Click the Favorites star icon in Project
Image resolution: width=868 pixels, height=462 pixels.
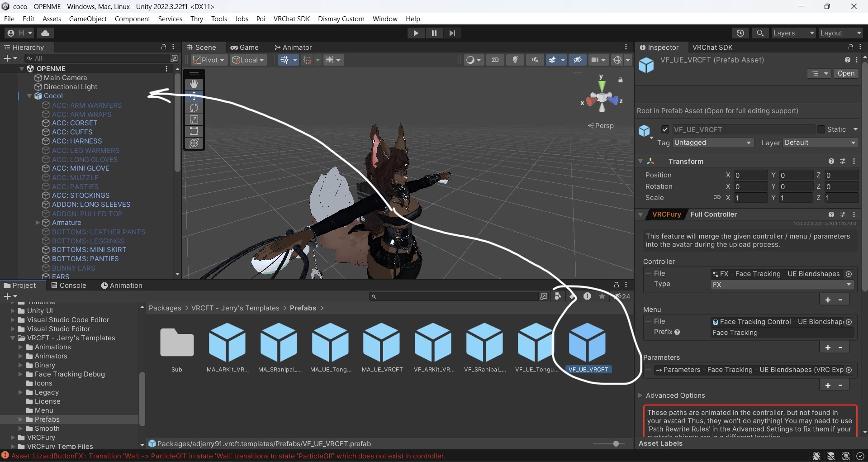point(602,296)
